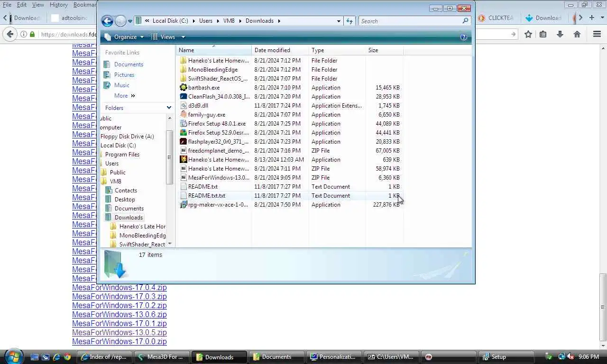Screen dimensions: 607x364
Task: Open Explorer help question mark icon
Action: 464,37
